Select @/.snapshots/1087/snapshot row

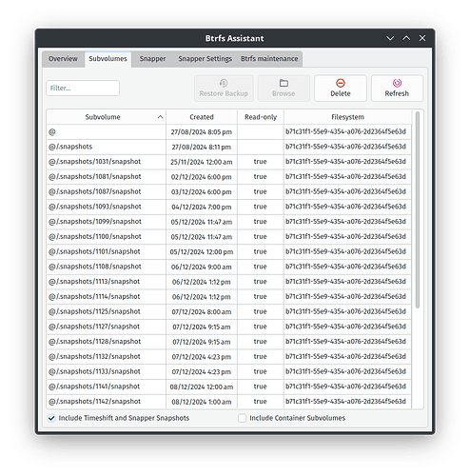coord(229,191)
